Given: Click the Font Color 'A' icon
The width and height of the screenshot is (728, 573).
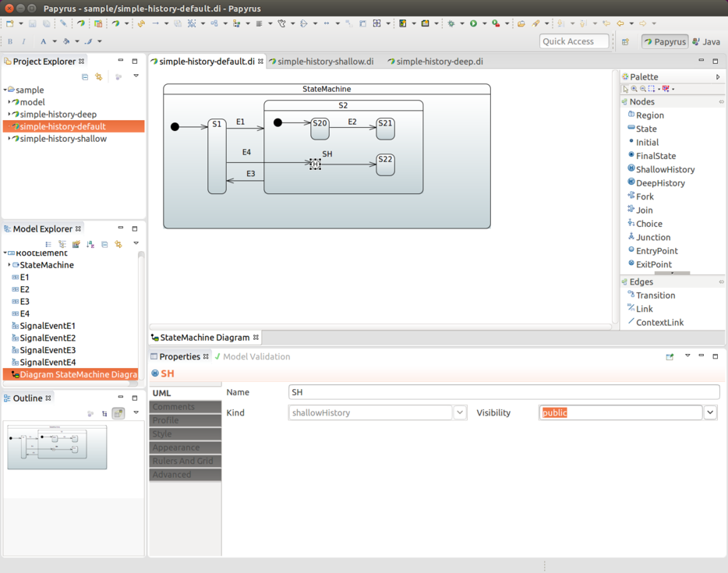Looking at the screenshot, I should click(x=43, y=41).
